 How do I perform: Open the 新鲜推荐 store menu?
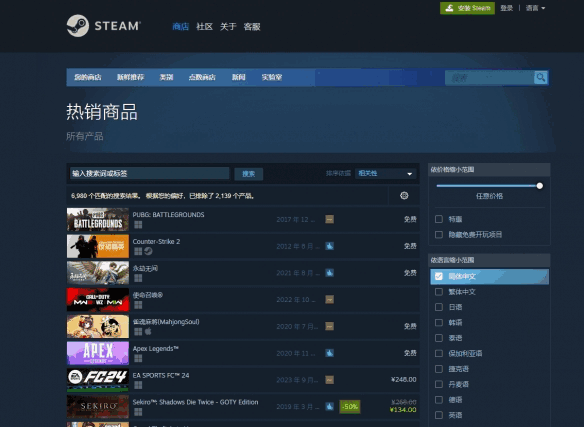[131, 77]
